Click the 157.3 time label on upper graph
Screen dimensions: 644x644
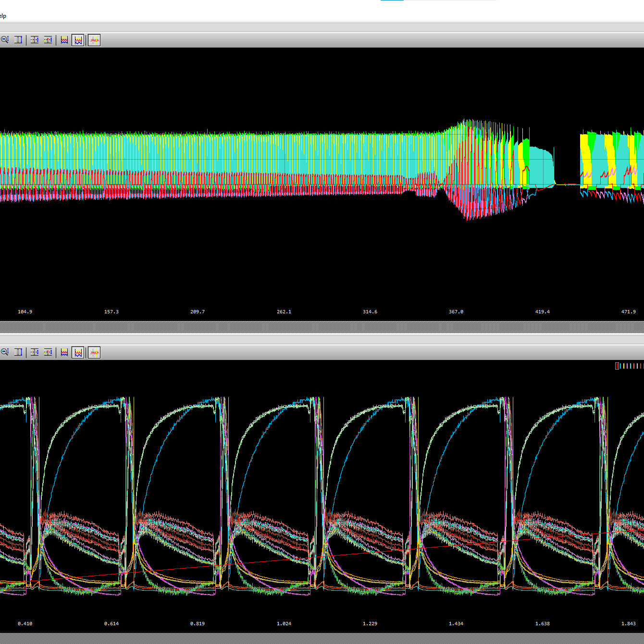tap(111, 311)
